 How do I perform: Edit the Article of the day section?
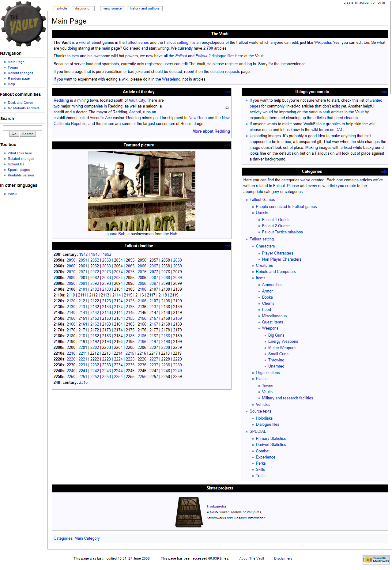click(x=227, y=92)
